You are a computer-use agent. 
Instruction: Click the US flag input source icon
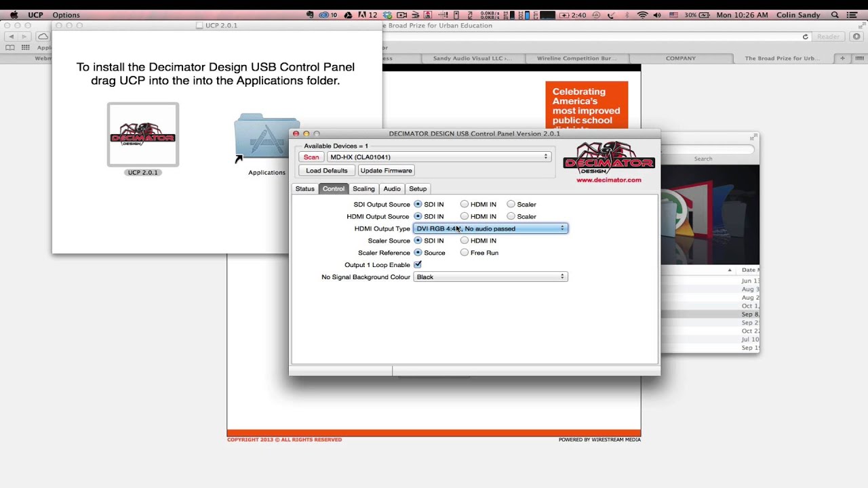(x=673, y=15)
